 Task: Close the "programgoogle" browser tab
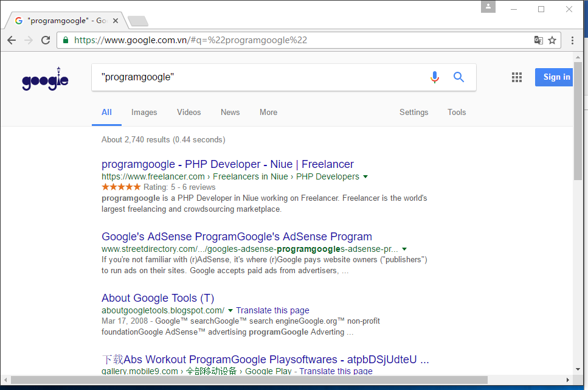(116, 21)
